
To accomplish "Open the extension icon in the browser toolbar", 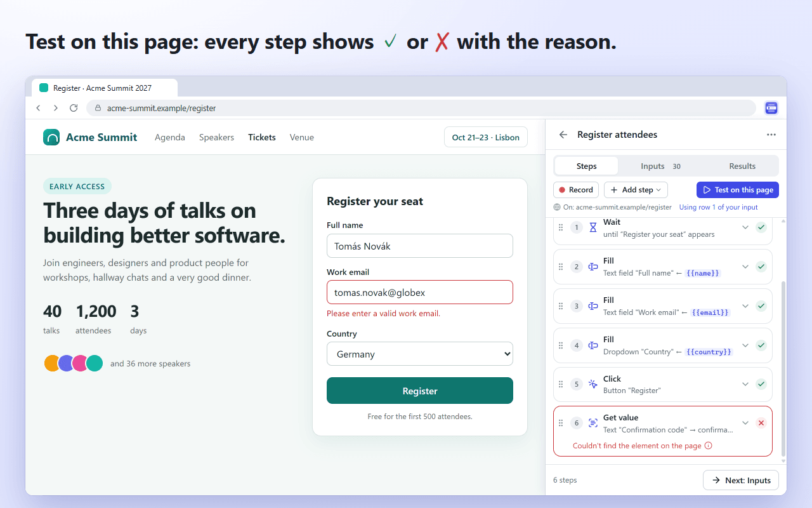I will [x=771, y=108].
